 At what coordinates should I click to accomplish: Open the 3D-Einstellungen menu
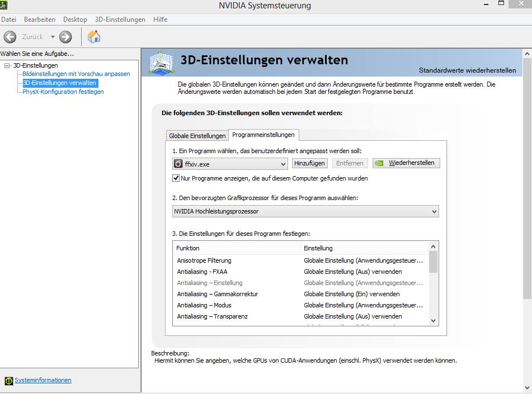tap(120, 20)
